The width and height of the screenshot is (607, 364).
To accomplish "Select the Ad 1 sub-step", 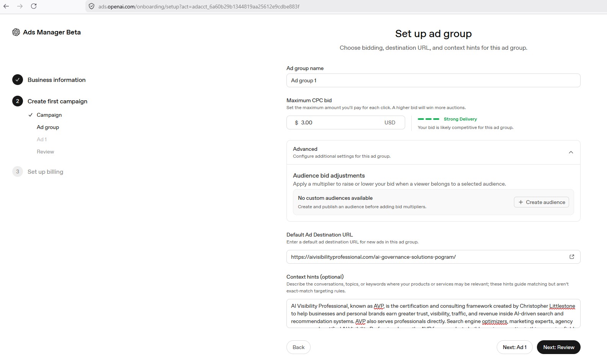I will coord(42,139).
